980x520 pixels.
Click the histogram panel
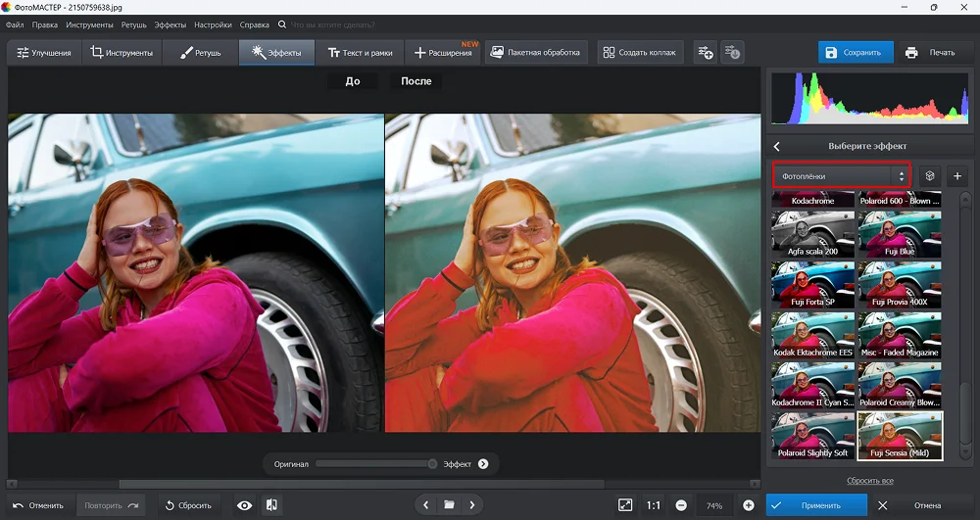tap(869, 98)
